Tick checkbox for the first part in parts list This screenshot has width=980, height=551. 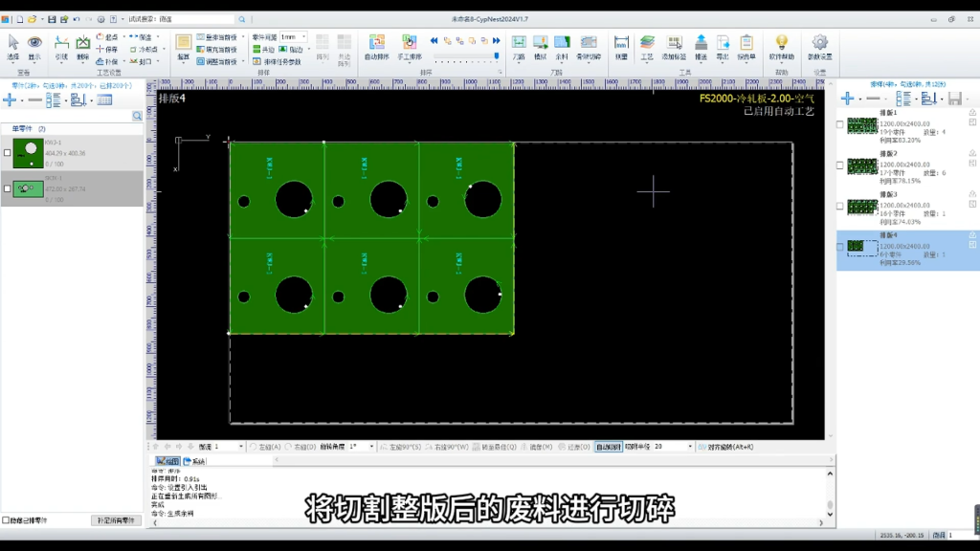pos(8,152)
